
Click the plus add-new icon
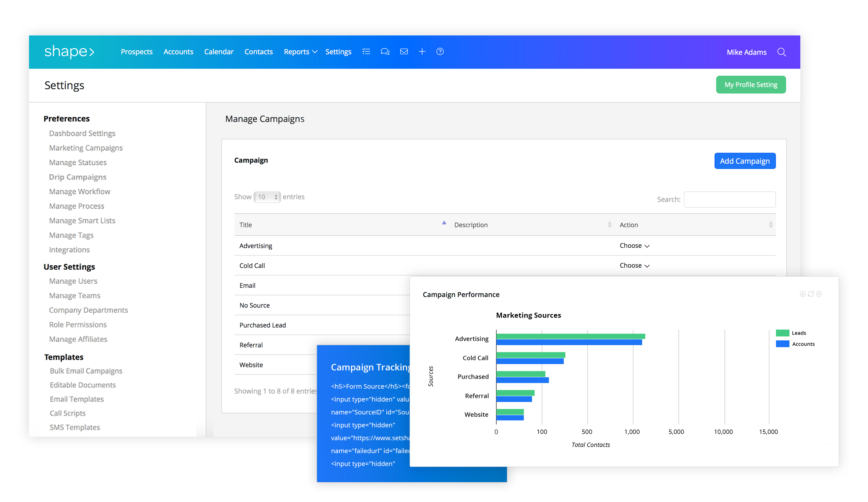[x=422, y=52]
